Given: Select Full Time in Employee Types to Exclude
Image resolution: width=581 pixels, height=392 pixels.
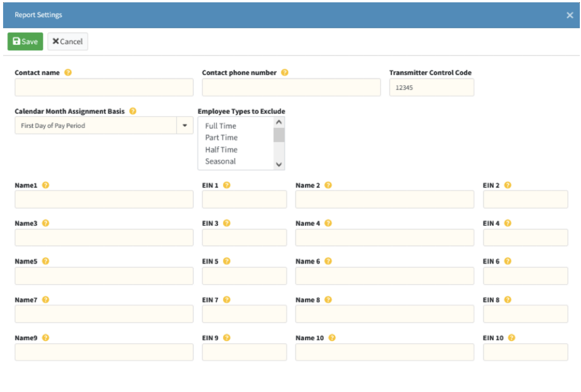Looking at the screenshot, I should pos(221,126).
